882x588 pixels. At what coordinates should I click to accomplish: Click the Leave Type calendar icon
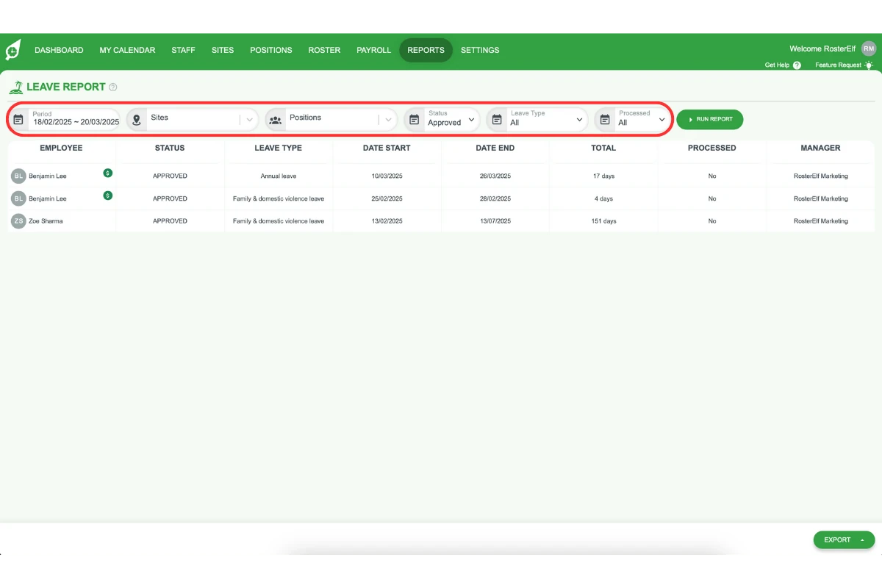coord(497,119)
